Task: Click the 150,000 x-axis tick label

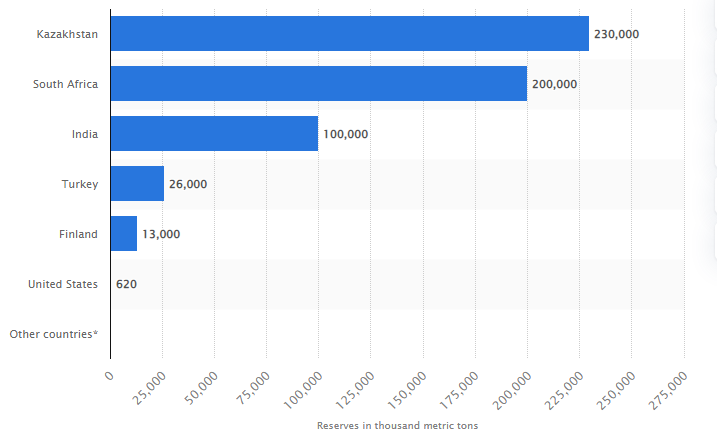Action: [x=407, y=390]
